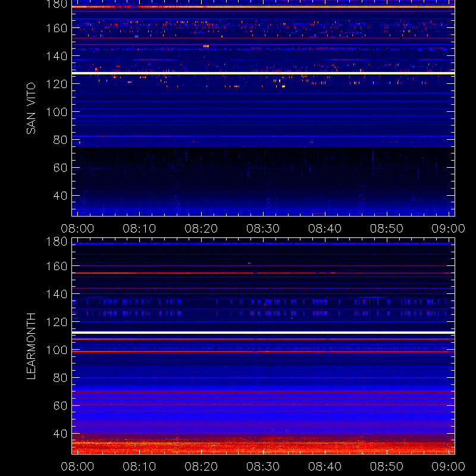This screenshot has width=476, height=476.
Task: Click the 08:50 time label under Learmonth plot
Action: click(x=386, y=466)
